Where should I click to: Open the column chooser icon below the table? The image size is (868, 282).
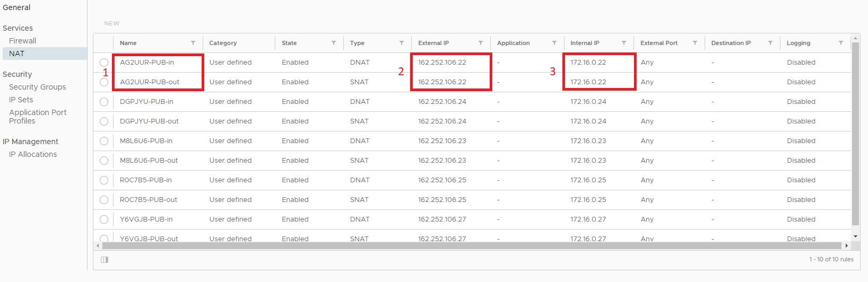[x=105, y=260]
